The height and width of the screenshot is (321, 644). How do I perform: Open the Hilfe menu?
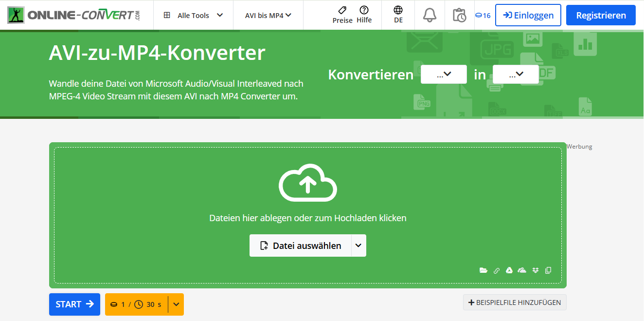click(x=365, y=15)
